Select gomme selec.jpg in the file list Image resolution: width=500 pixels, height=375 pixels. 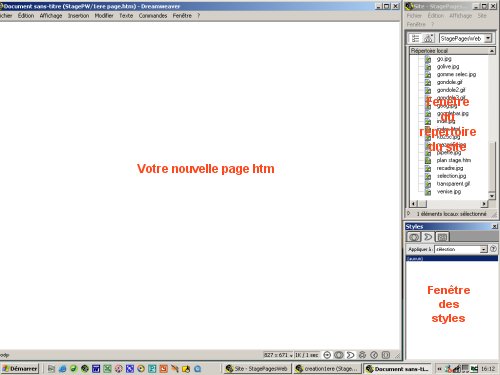pos(456,74)
